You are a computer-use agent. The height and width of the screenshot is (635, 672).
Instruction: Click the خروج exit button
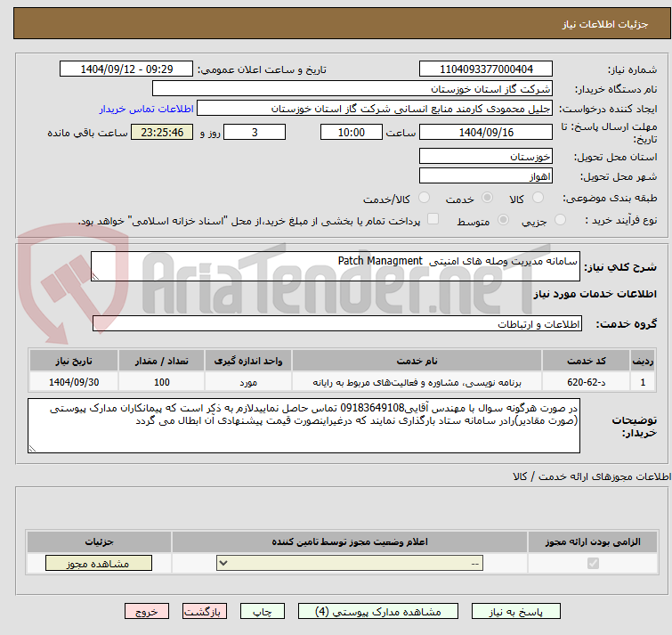(x=147, y=612)
